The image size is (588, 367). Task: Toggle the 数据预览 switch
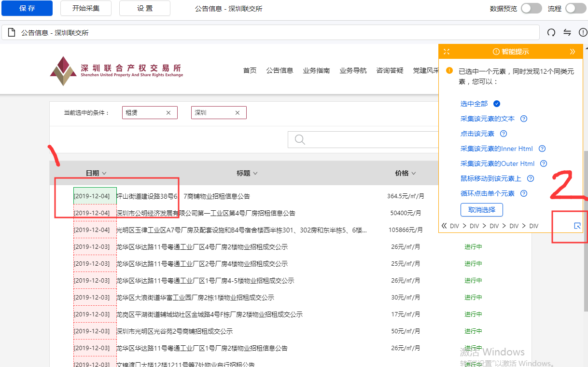[531, 8]
